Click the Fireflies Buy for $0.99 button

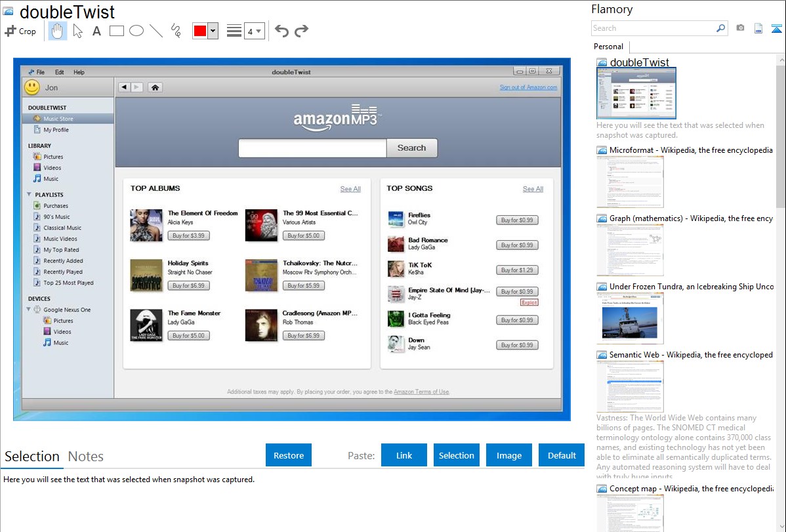[517, 220]
